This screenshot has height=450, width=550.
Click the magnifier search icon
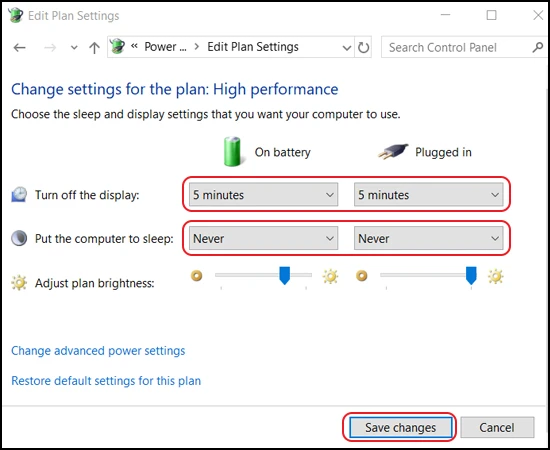click(x=537, y=47)
